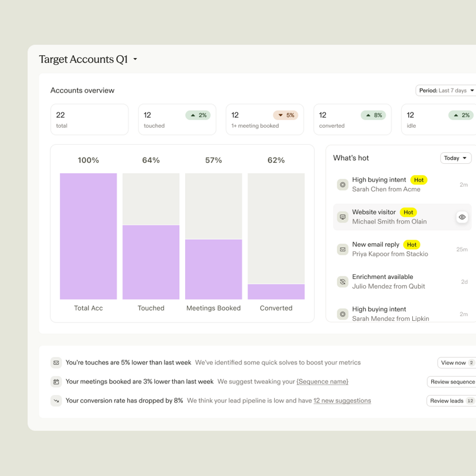Click the Review leads button
The image size is (476, 476).
451,401
